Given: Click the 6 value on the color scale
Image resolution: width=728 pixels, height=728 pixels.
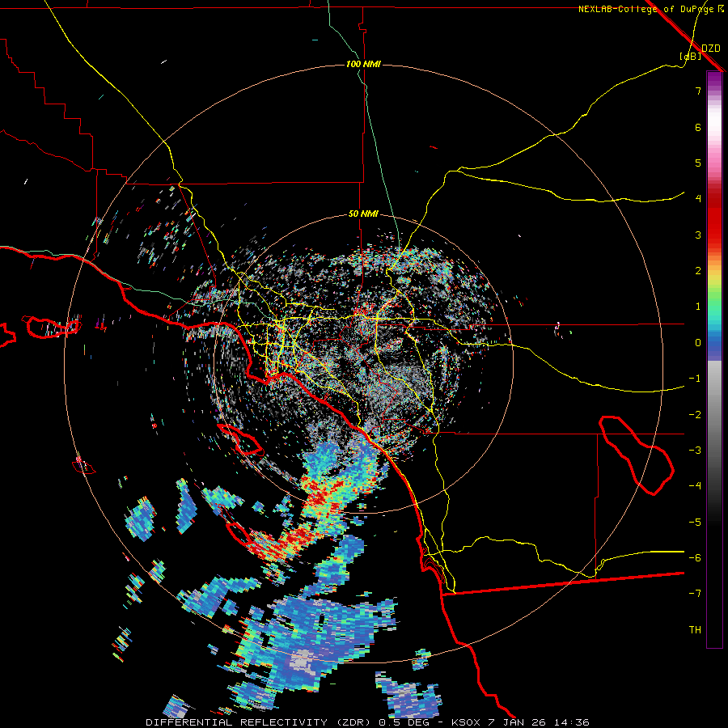Looking at the screenshot, I should pyautogui.click(x=698, y=127).
